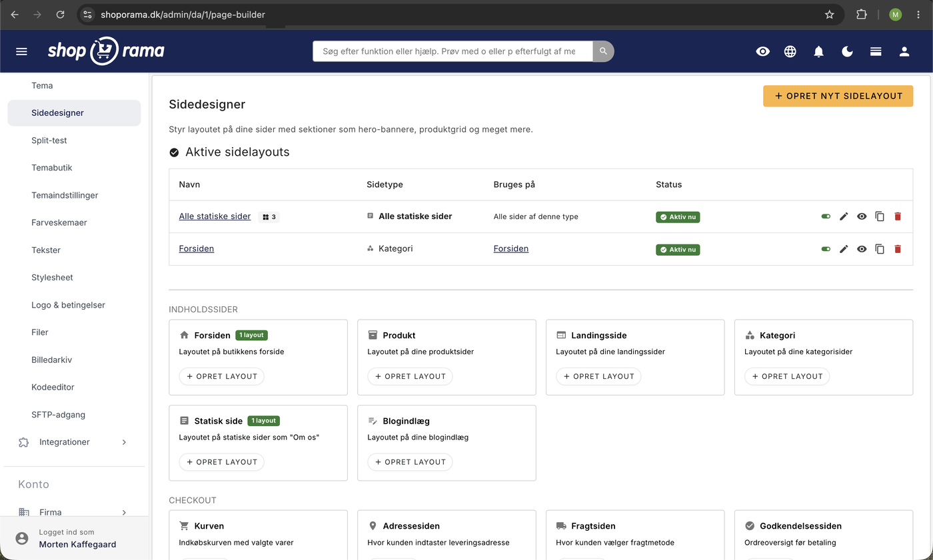Viewport: 933px width, 560px height.
Task: Click Aktiv nu status in Forsiden row
Action: pos(678,250)
